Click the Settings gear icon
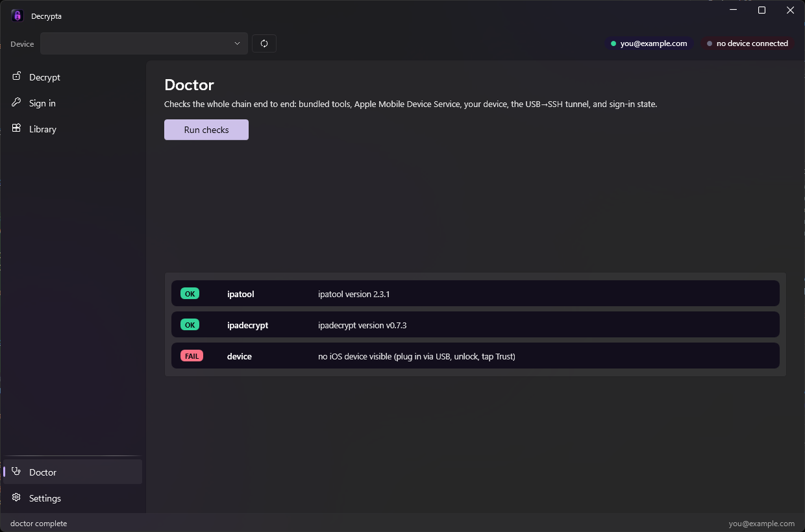 click(16, 498)
